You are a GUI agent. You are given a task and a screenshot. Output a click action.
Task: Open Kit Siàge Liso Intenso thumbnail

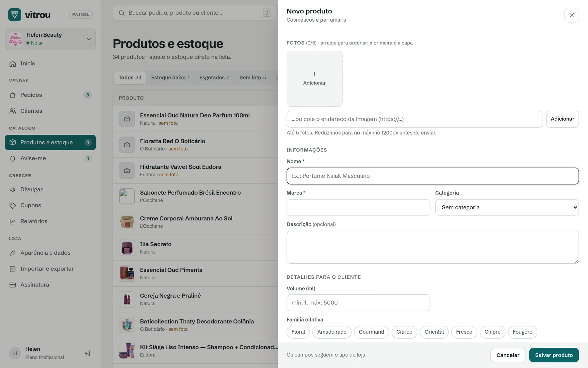click(x=127, y=351)
